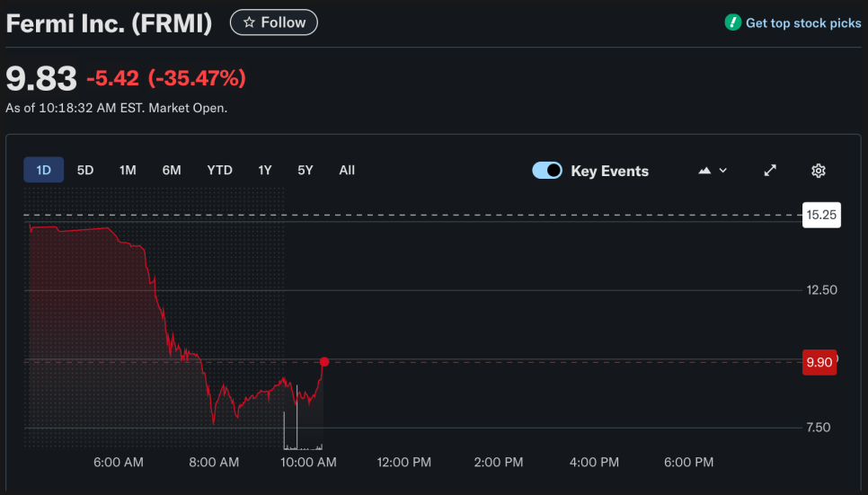Open Get top stock picks link
868x495 pixels.
(x=802, y=23)
